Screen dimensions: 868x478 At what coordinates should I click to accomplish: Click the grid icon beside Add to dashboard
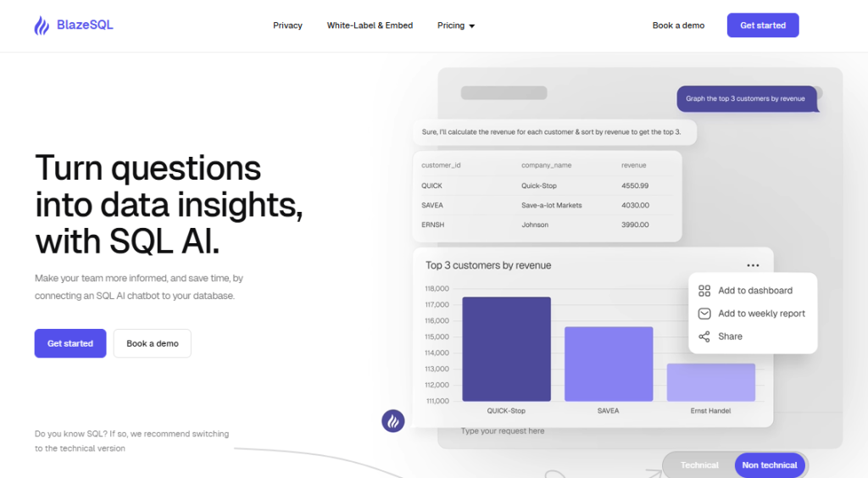click(704, 291)
